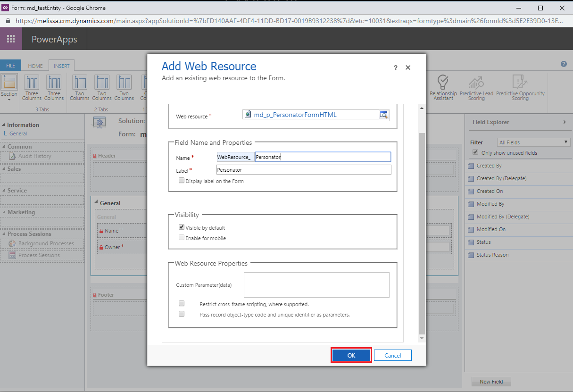Check Restrict cross-frame scripting option
The image size is (573, 392).
[182, 304]
